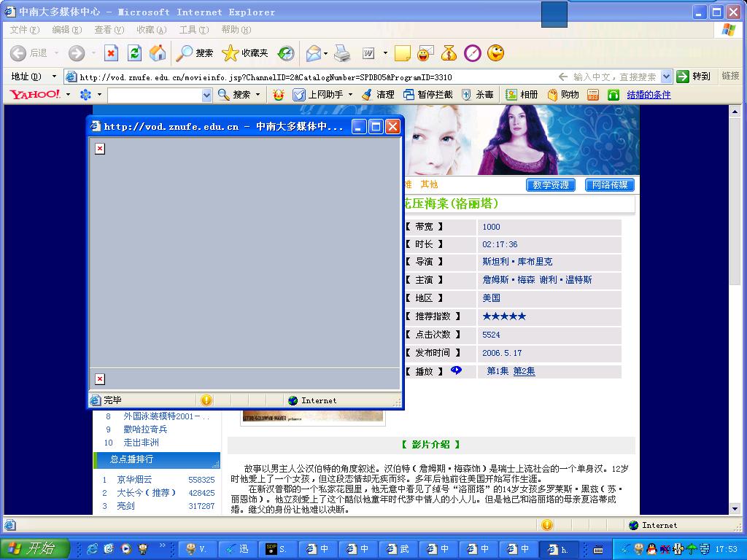Click the Internet Explorer quick launch icon
The height and width of the screenshot is (560, 747).
92,548
